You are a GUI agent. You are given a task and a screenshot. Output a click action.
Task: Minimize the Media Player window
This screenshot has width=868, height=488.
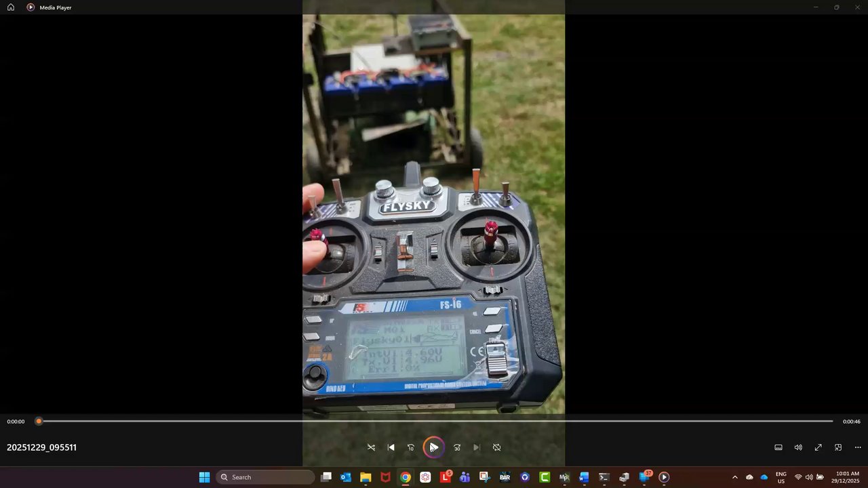tap(816, 7)
